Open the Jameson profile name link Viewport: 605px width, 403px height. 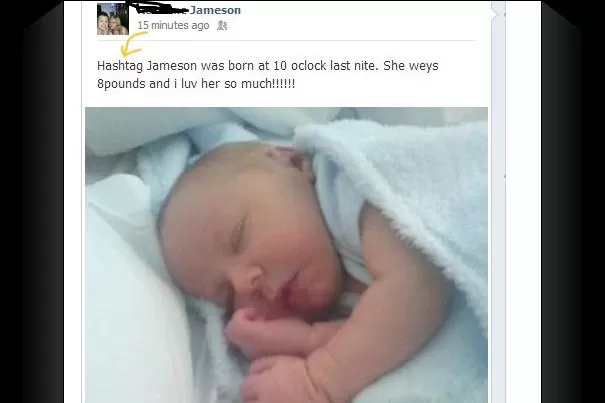(x=215, y=10)
